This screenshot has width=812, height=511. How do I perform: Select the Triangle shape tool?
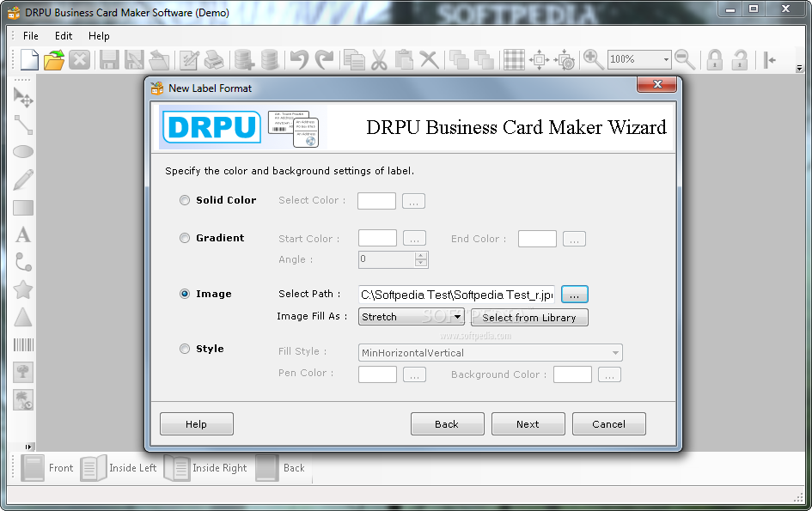pyautogui.click(x=23, y=317)
